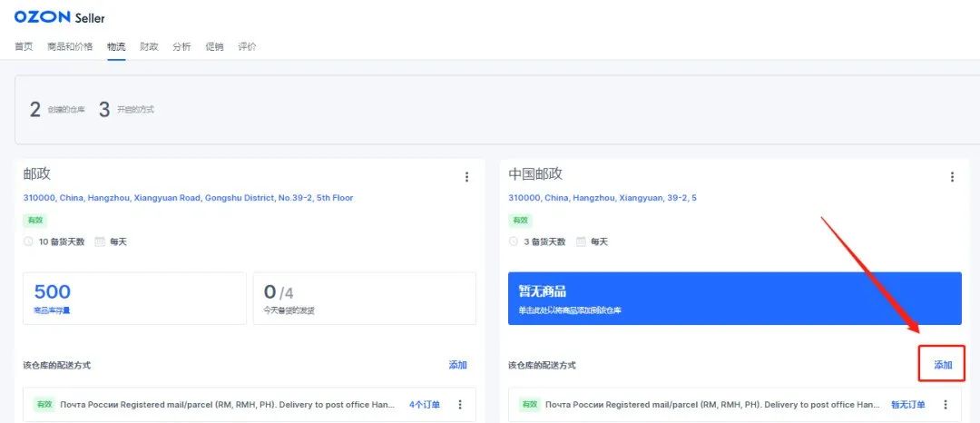Select the 物流 tab
Screen dimensions: 980x423
point(116,47)
